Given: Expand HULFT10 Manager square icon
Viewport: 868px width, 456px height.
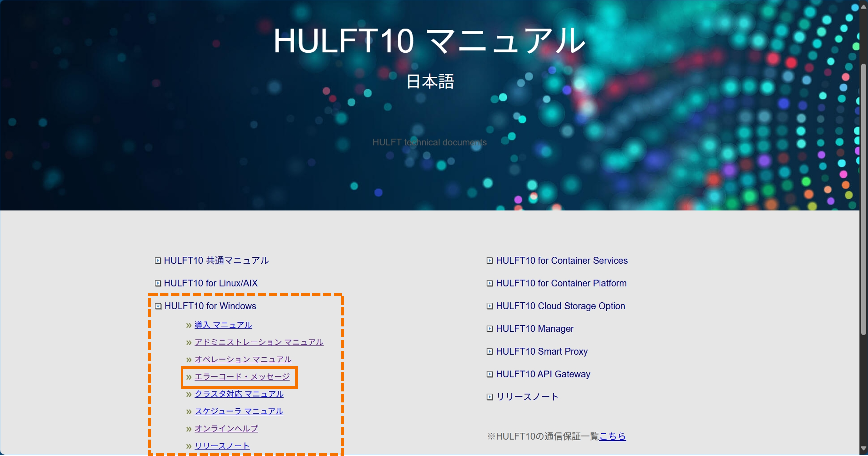Looking at the screenshot, I should click(490, 329).
